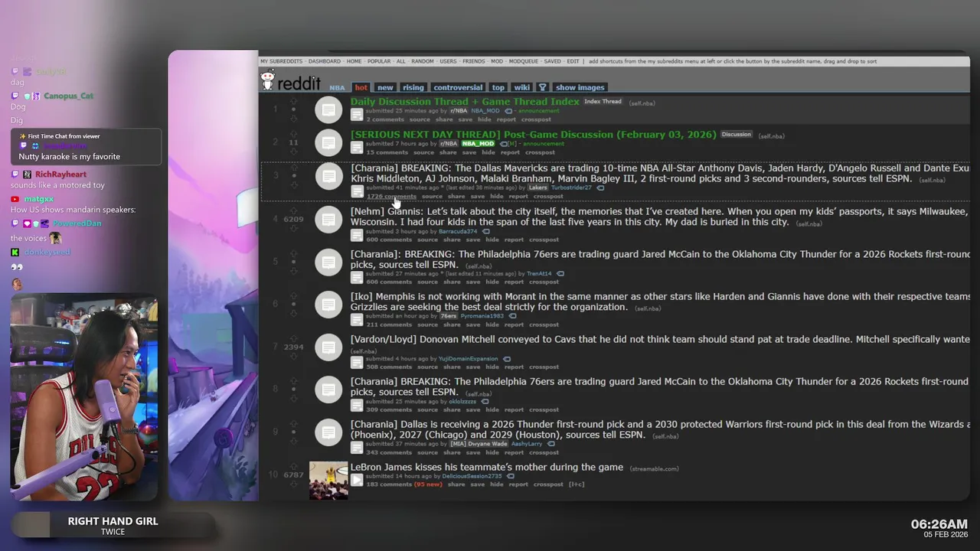
Task: Click EDIT in the shortcuts bar
Action: (x=573, y=61)
